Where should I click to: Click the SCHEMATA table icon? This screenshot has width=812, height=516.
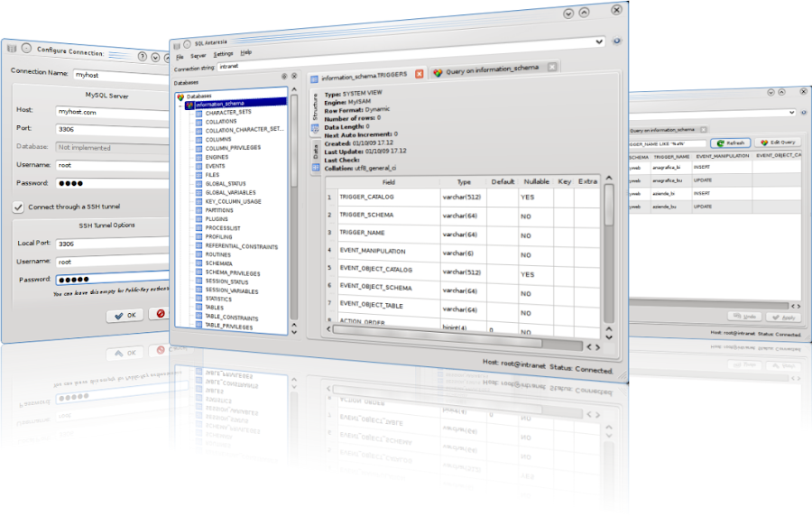point(198,263)
